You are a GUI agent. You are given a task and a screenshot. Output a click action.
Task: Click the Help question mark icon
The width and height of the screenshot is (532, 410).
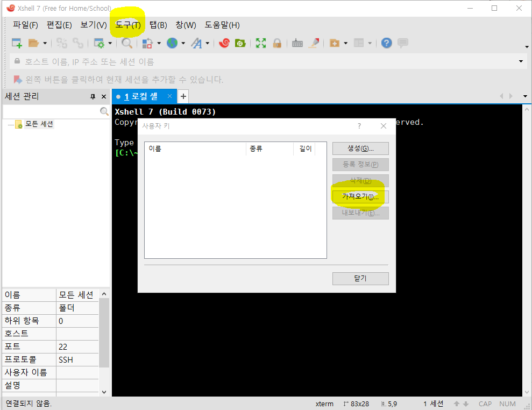pyautogui.click(x=386, y=43)
